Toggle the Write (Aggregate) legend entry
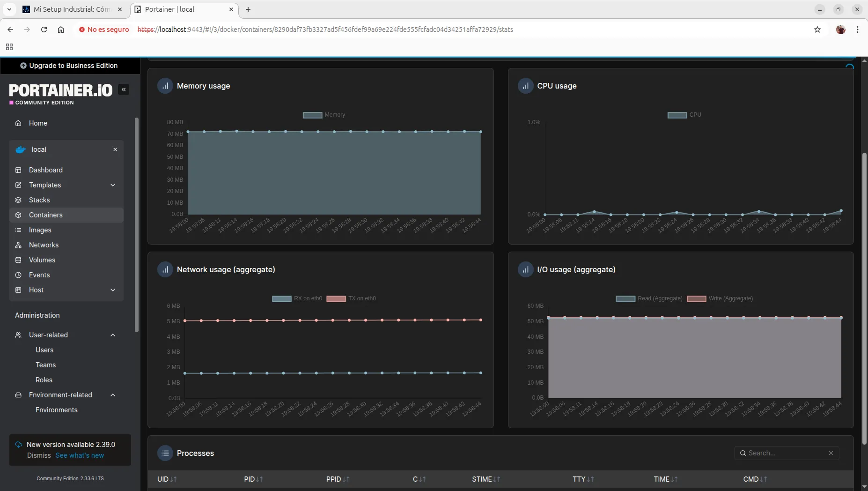Image resolution: width=868 pixels, height=491 pixels. (x=720, y=298)
